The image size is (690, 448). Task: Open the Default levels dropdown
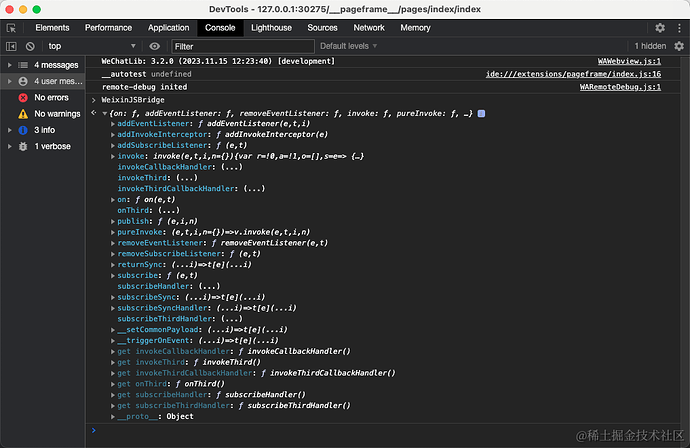(349, 46)
